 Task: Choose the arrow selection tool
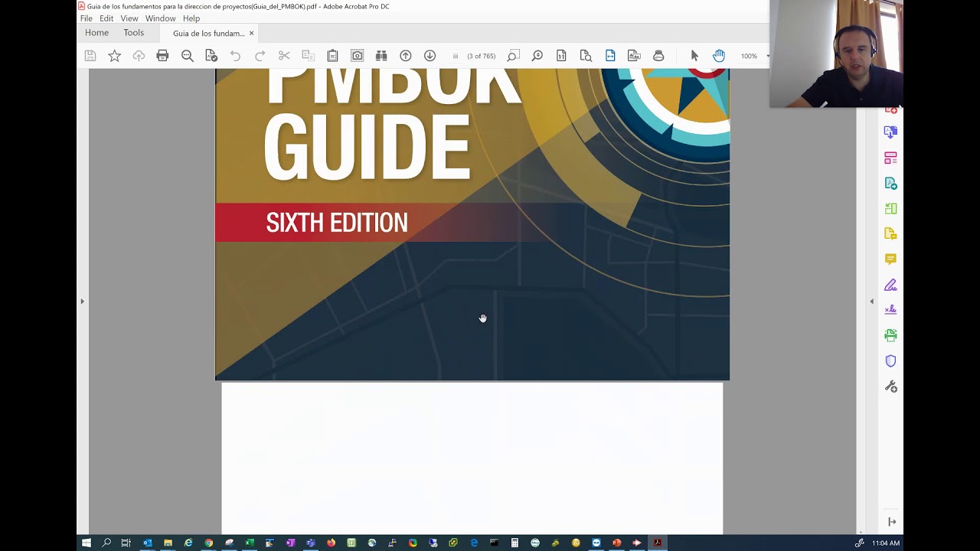pos(694,56)
